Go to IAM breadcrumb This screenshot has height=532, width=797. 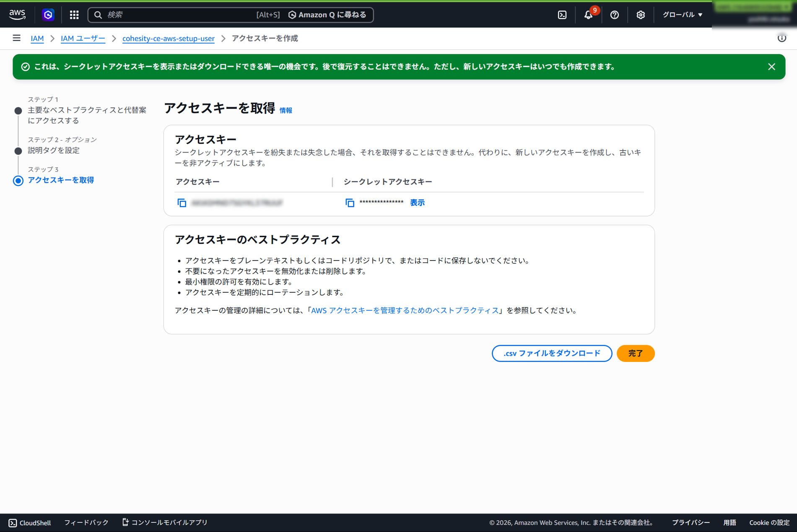point(37,38)
